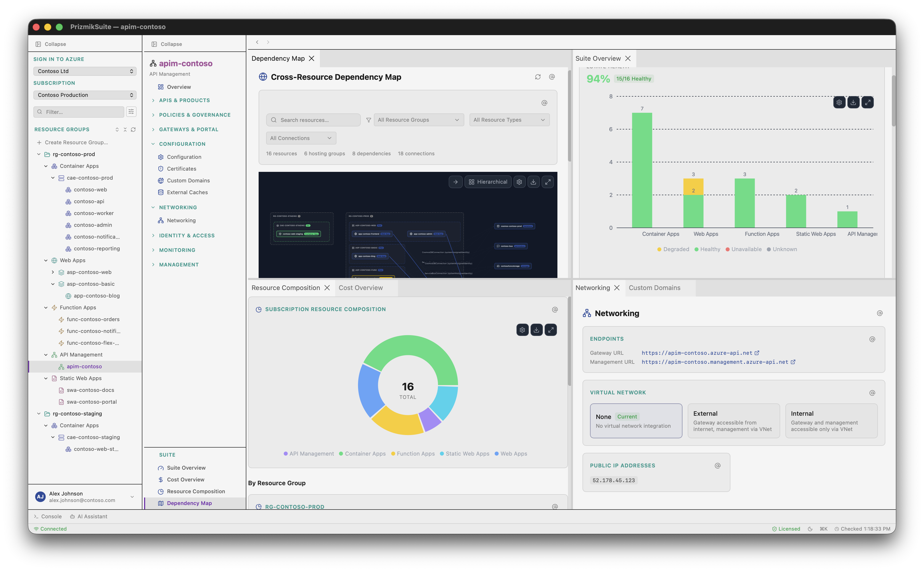Navigate back with the left chevron
Viewport: 924px width, 571px height.
point(257,42)
